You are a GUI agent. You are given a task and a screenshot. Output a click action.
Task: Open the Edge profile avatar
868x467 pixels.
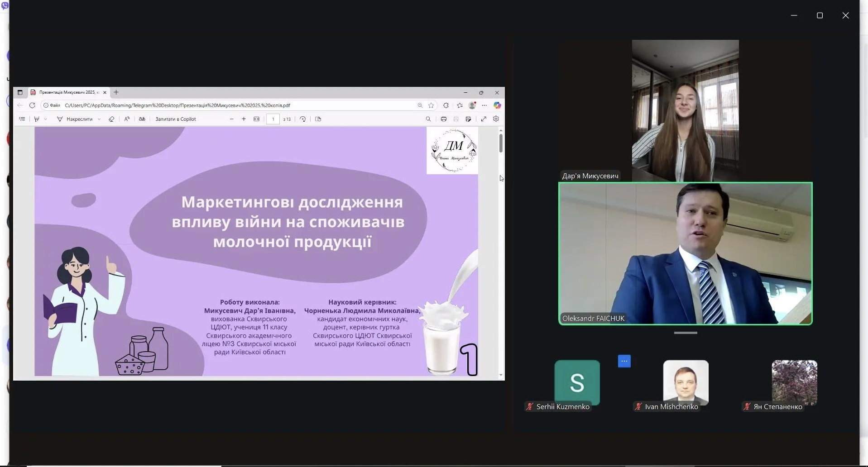point(472,105)
